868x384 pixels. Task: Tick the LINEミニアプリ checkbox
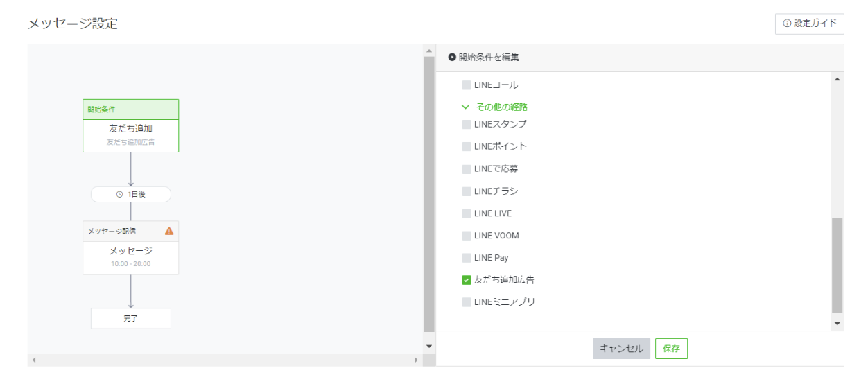point(467,302)
